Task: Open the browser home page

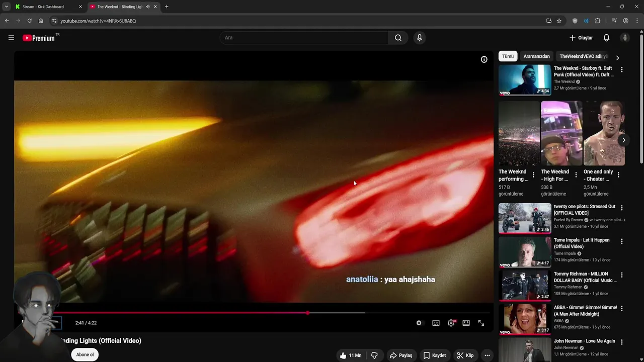Action: pos(41,21)
